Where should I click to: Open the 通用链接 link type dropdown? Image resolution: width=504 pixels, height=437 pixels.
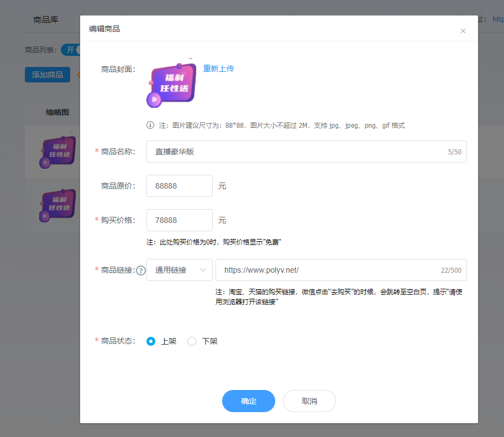pos(179,270)
